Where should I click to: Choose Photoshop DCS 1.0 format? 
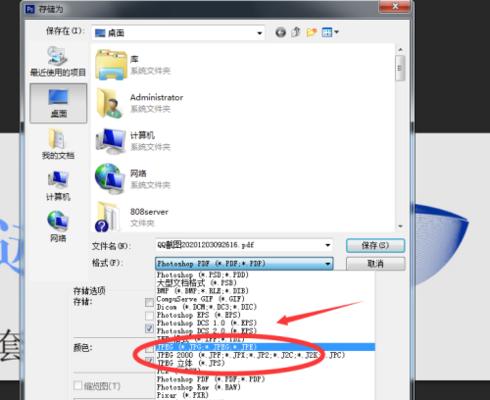[207, 323]
